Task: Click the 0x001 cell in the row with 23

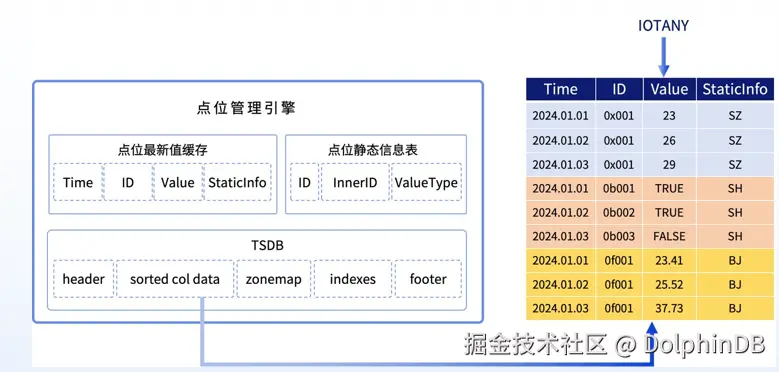Action: (x=619, y=116)
